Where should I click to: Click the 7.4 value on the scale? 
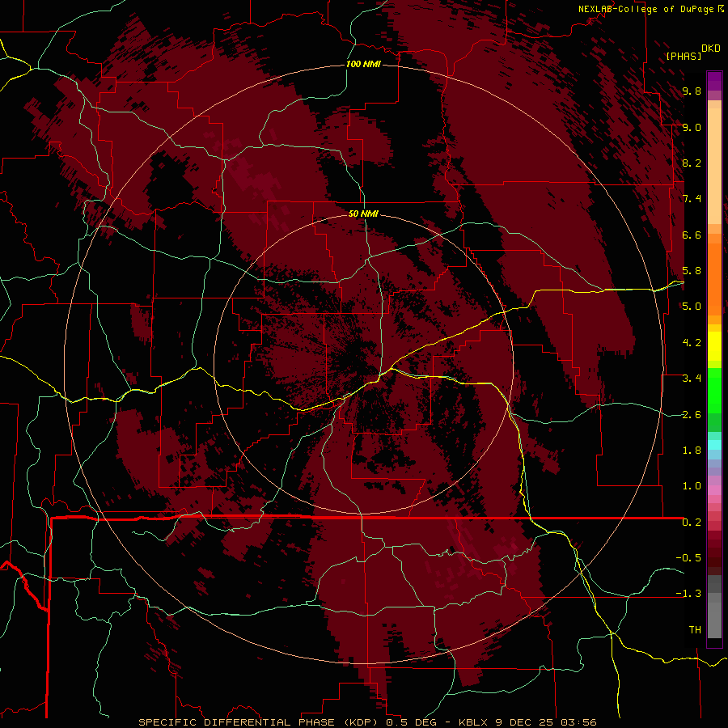click(x=692, y=199)
